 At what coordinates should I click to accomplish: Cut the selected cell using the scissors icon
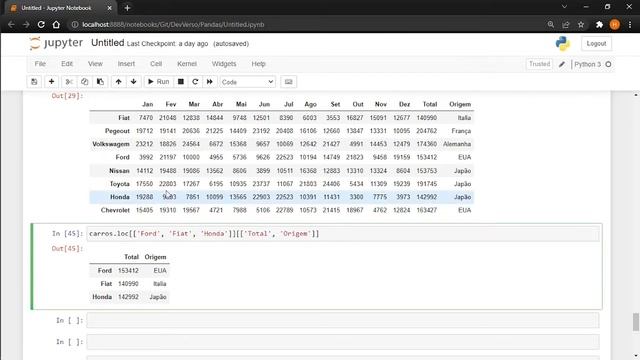coord(69,82)
